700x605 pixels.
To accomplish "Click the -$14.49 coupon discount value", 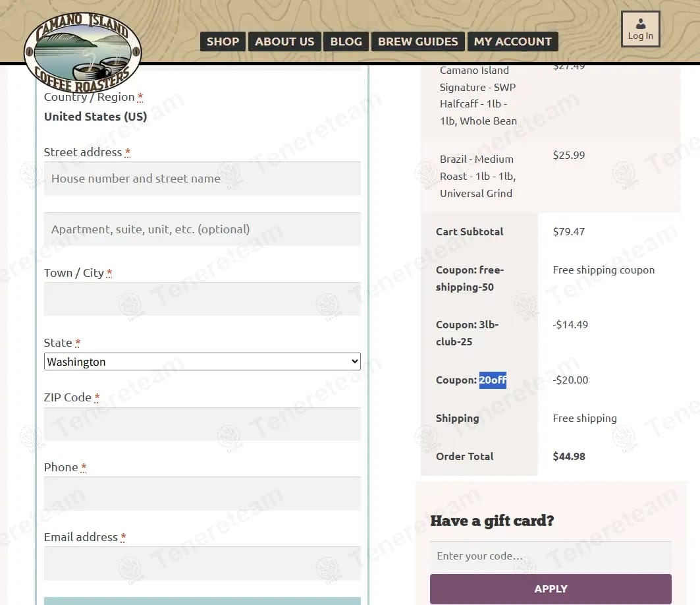I will pos(570,324).
